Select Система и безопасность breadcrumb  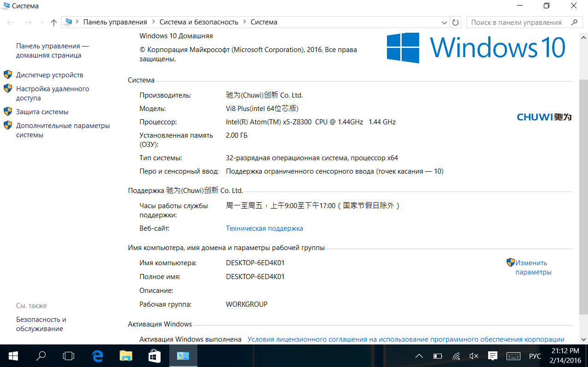click(199, 22)
